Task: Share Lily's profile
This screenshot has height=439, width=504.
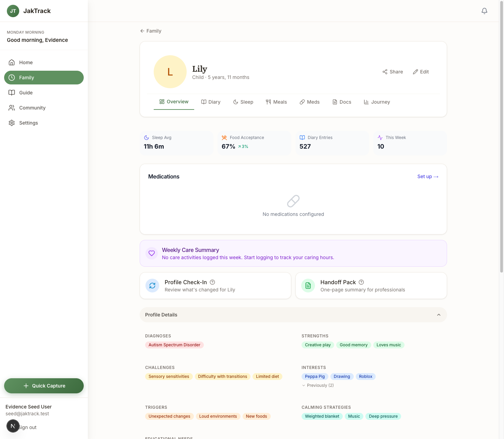Action: tap(392, 72)
